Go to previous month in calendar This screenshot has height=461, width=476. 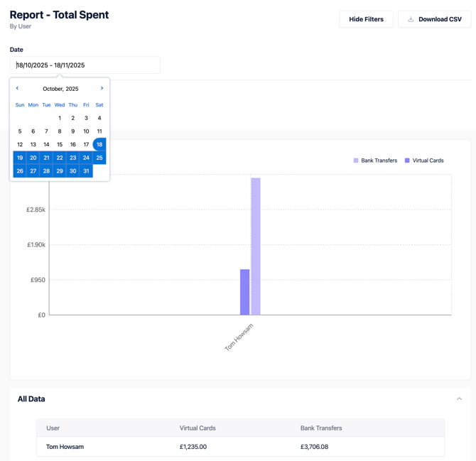click(x=18, y=88)
